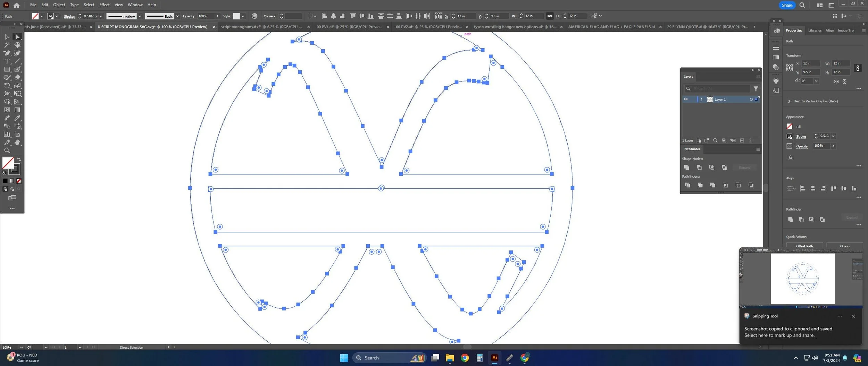Click Minus Front in floating Pathfinder panel

point(699,168)
